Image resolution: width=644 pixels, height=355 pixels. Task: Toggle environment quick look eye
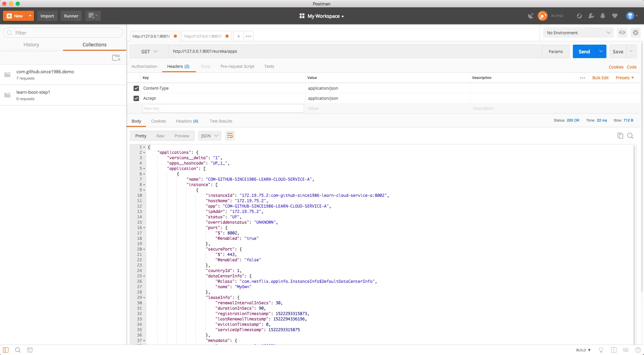pyautogui.click(x=622, y=33)
